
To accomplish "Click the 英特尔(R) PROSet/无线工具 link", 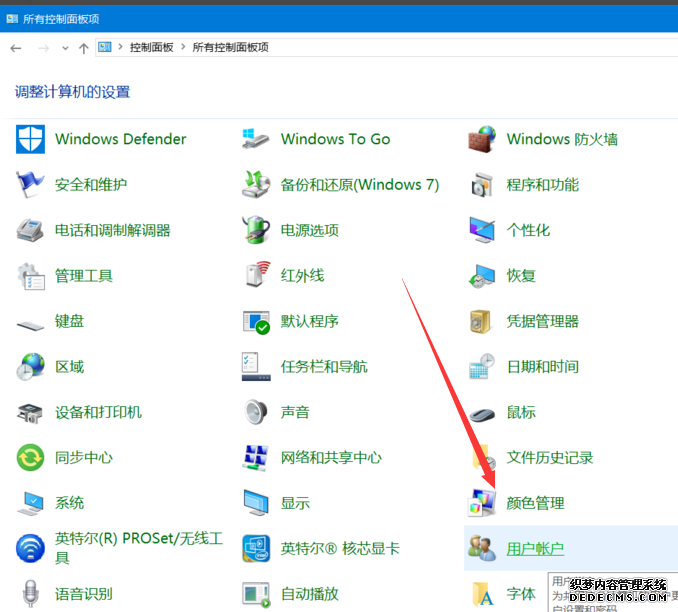I will [x=139, y=548].
